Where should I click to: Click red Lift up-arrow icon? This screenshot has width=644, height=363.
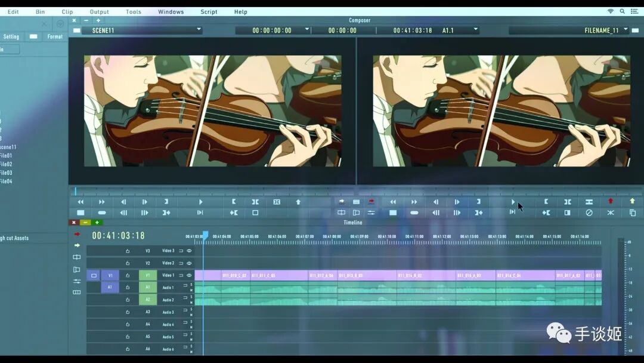tap(611, 201)
